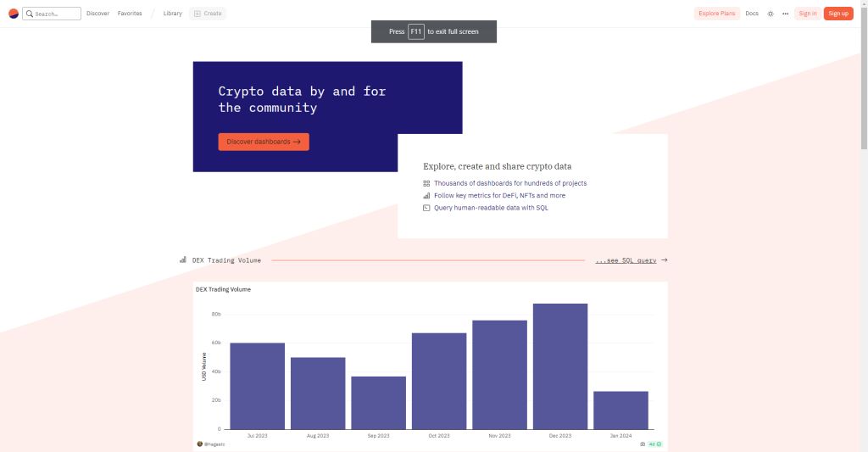Viewport: 868px width, 452px height.
Task: Click the green refresh time badge under chart
Action: coord(655,444)
